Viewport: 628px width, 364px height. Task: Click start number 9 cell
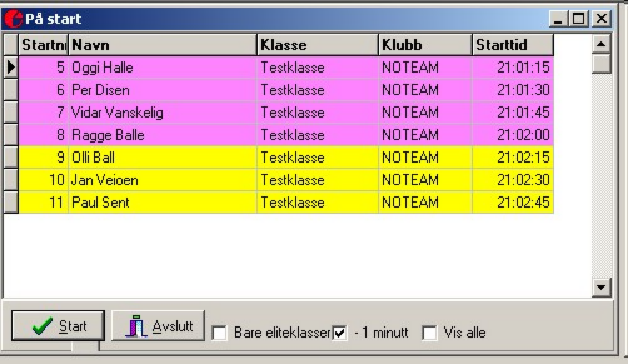[x=43, y=157]
